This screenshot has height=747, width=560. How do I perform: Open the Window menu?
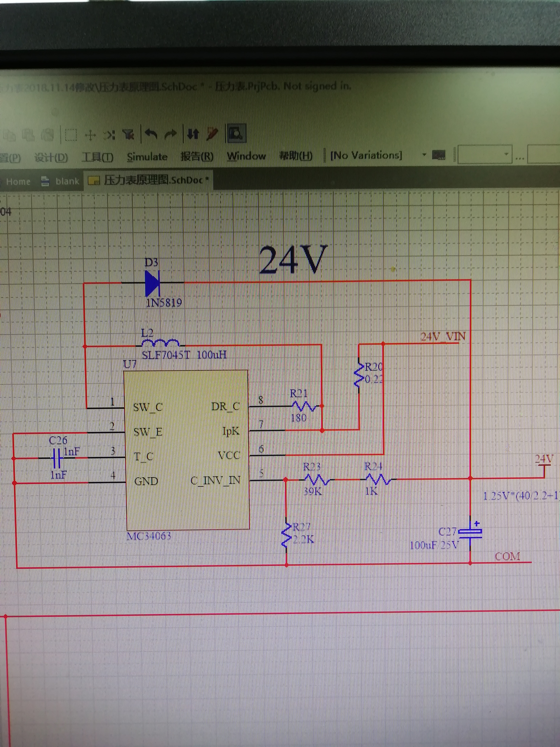(246, 156)
